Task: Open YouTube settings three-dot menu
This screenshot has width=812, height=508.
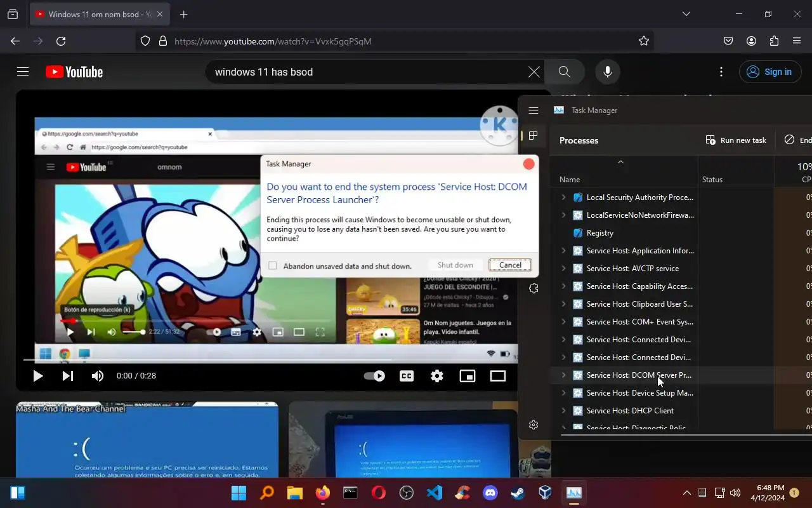Action: click(x=721, y=72)
